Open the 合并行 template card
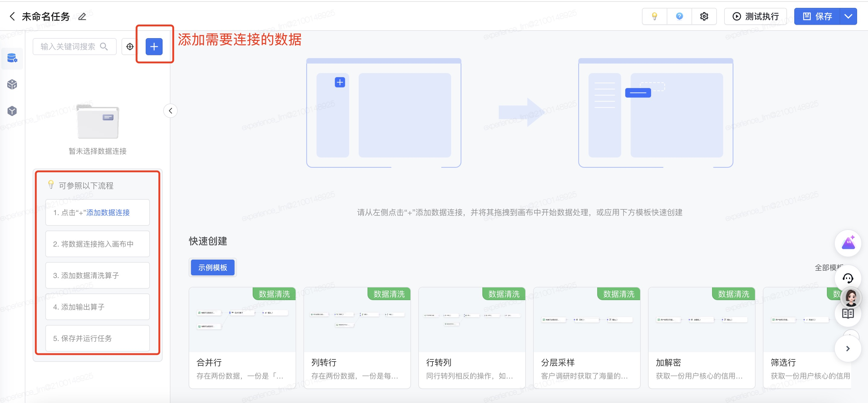The width and height of the screenshot is (868, 403). click(x=242, y=338)
